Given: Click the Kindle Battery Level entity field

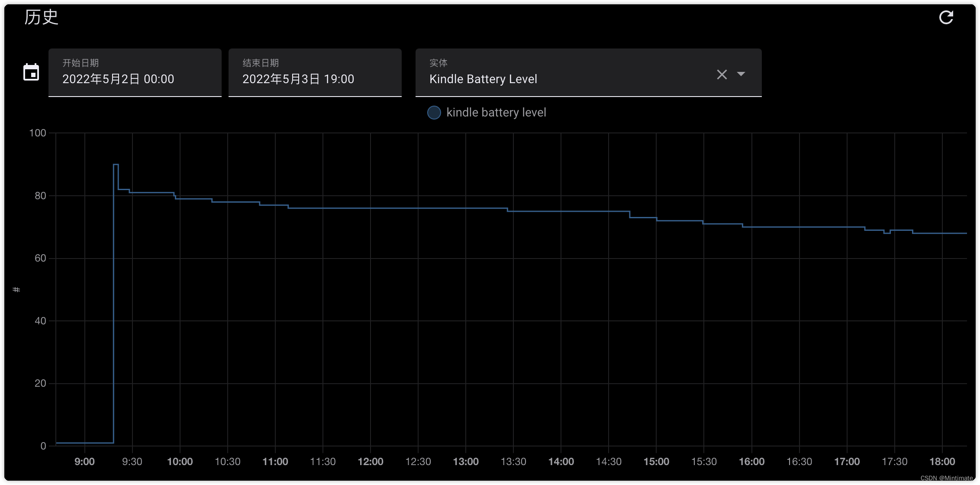Looking at the screenshot, I should [x=589, y=73].
